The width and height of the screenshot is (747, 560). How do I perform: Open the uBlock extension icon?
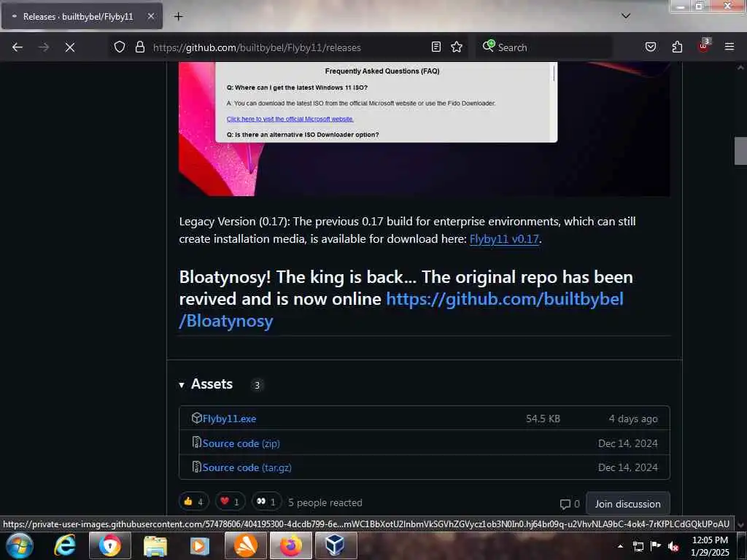pyautogui.click(x=704, y=46)
